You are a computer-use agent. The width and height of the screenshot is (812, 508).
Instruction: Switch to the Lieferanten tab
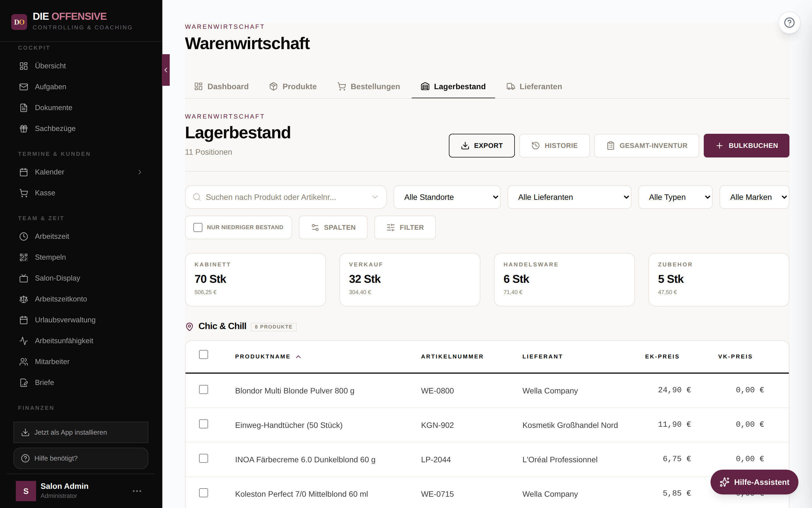pos(534,86)
